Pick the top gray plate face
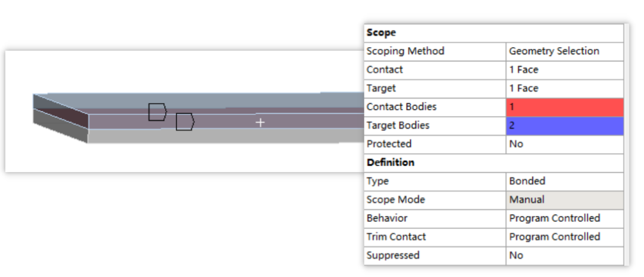The image size is (644, 277). (x=205, y=101)
